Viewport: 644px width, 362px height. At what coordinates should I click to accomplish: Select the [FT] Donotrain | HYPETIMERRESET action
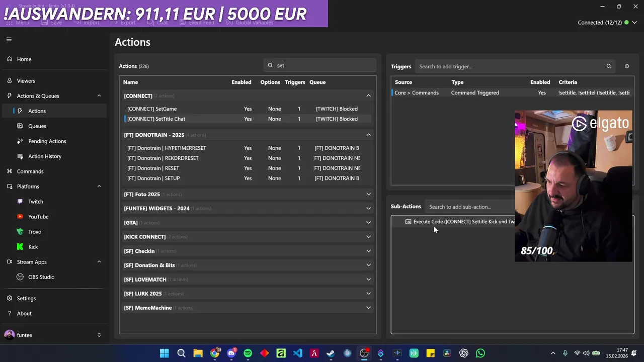click(248, 148)
